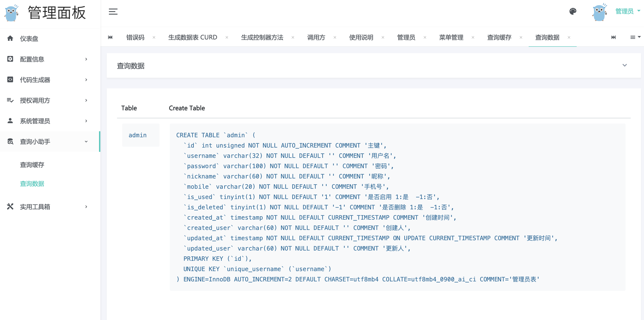Open the 管理员 user dropdown
The width and height of the screenshot is (644, 320).
[627, 11]
